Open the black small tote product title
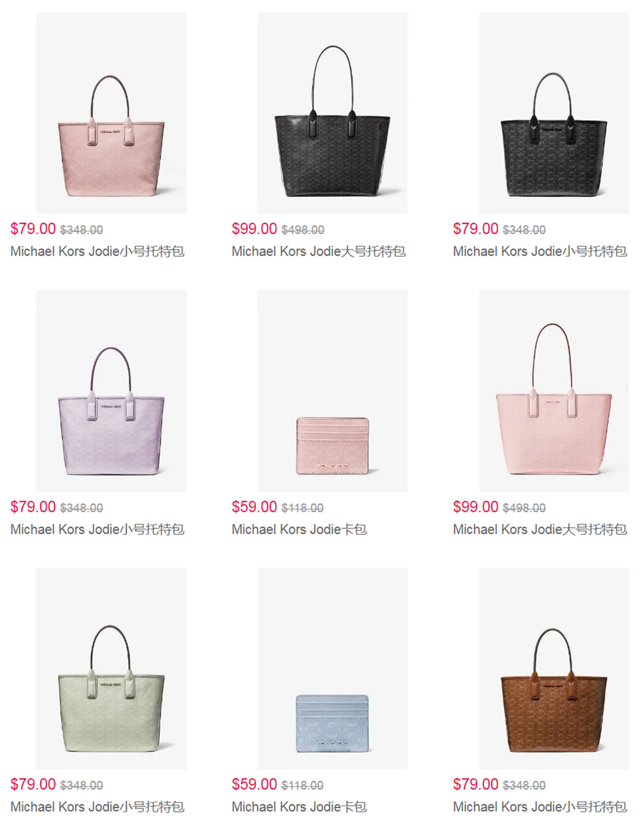Screen dimensions: 644x827 pos(540,252)
